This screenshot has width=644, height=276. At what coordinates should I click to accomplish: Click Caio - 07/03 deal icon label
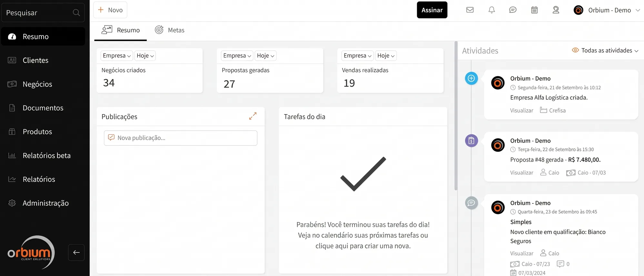click(x=586, y=173)
